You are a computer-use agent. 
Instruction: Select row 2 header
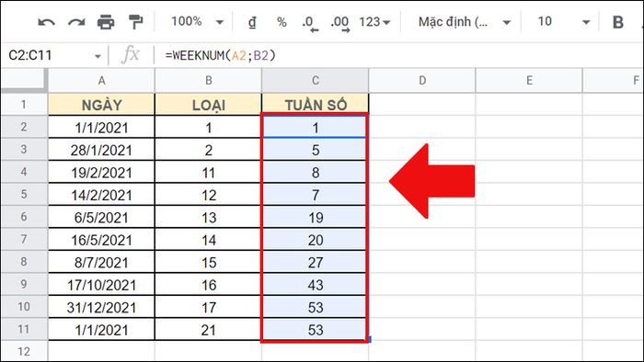[x=24, y=127]
